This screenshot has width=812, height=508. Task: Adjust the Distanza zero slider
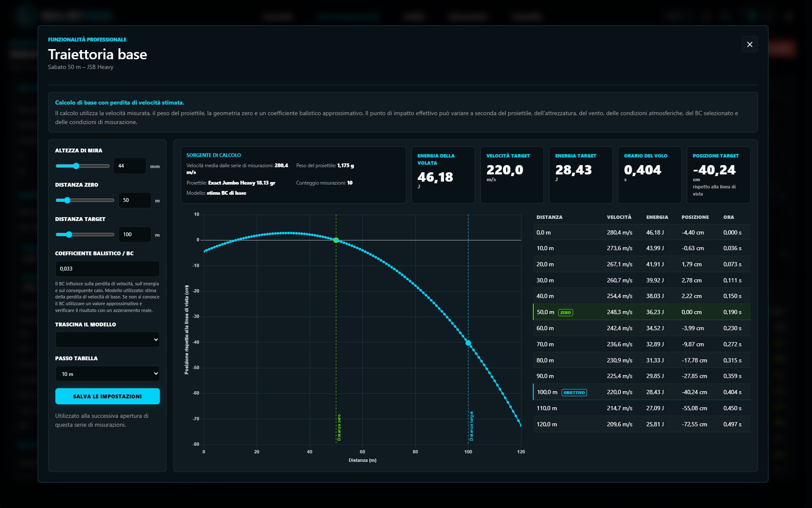pos(85,200)
